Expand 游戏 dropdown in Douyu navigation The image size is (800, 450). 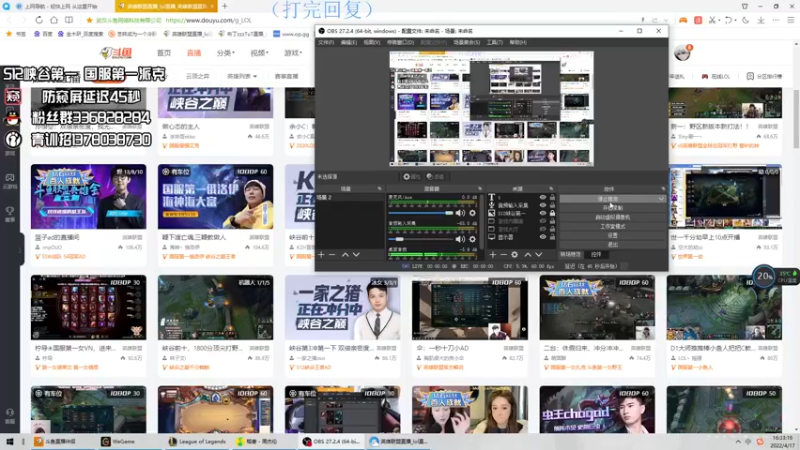[293, 53]
